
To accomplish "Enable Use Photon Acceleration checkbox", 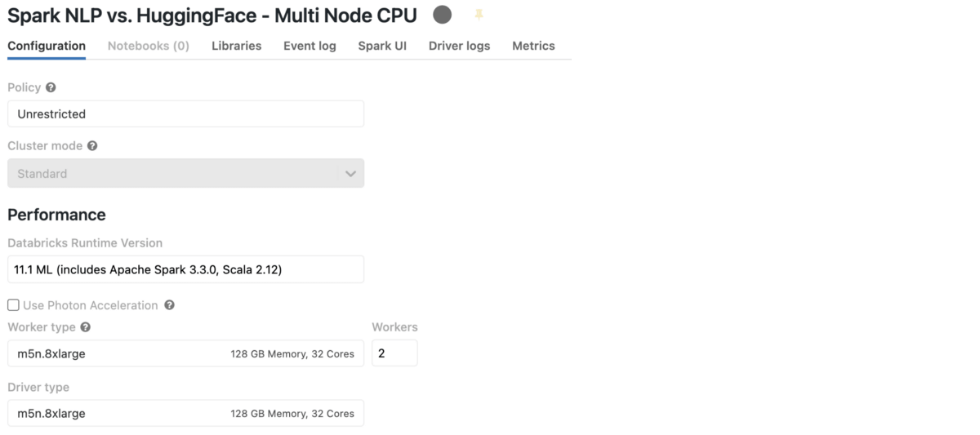I will click(x=13, y=305).
